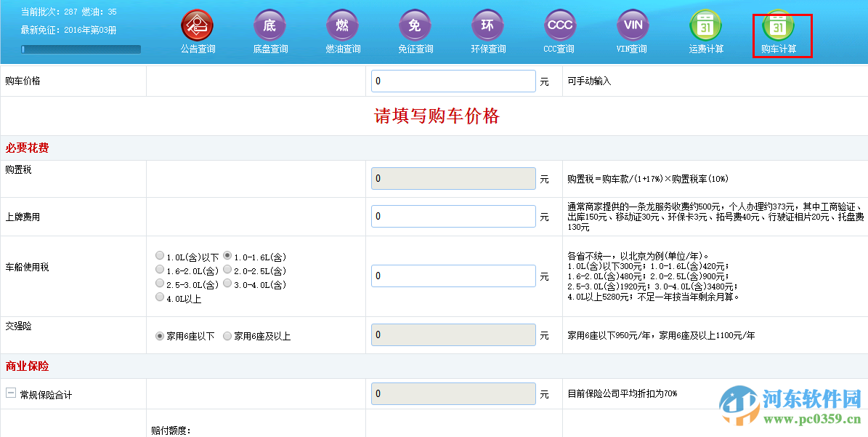
Task: Select the 1.0L(含)以下 option
Action: pyautogui.click(x=159, y=255)
